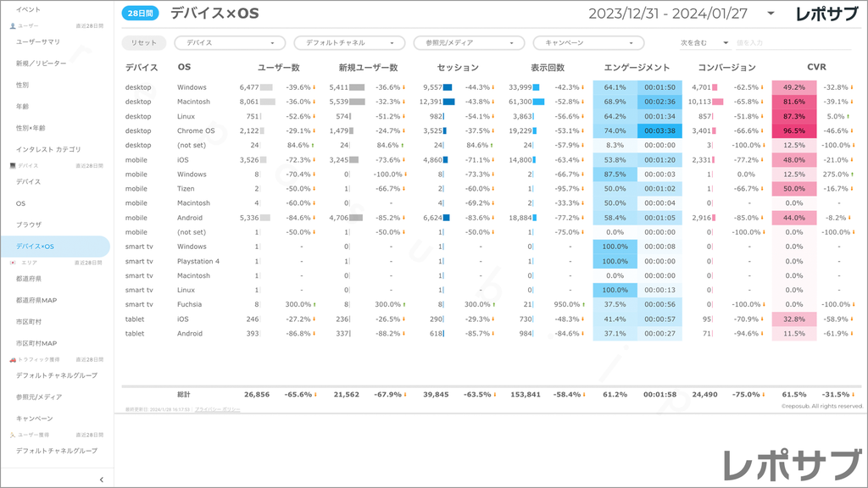This screenshot has width=868, height=488.
Task: Expand the デフォルトチャネル filter dropdown
Action: tap(349, 42)
